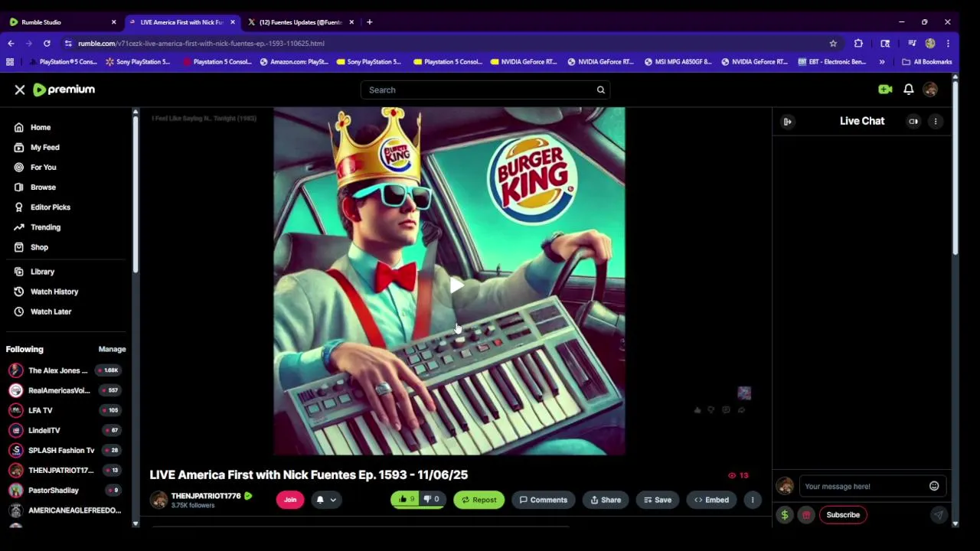Show more bookmarks chevron

pos(882,62)
